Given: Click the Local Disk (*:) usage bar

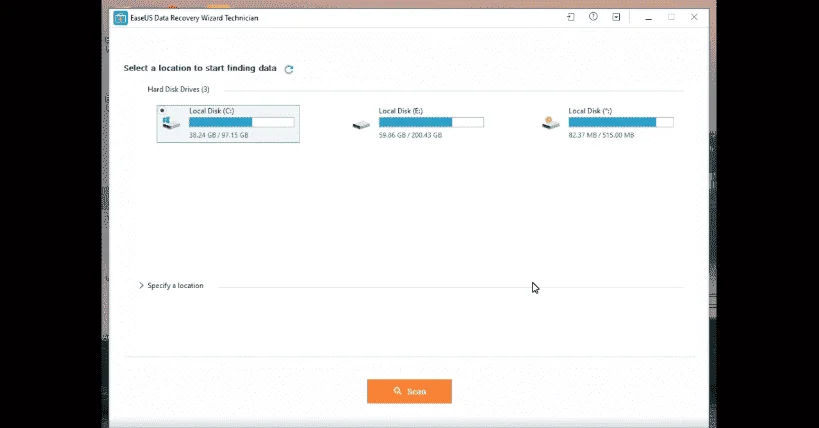Looking at the screenshot, I should point(621,122).
